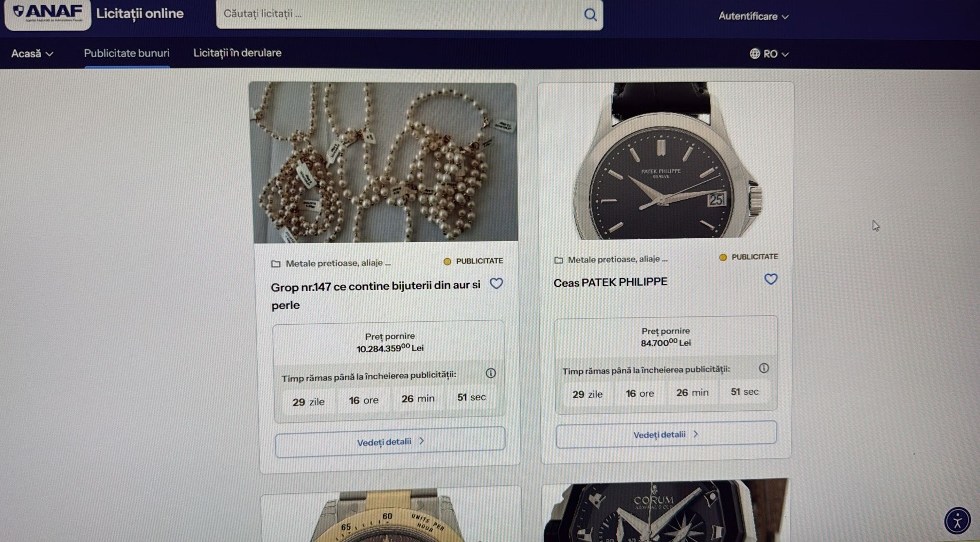Open the Patek Philippe watch image
The width and height of the screenshot is (980, 542).
tap(665, 160)
